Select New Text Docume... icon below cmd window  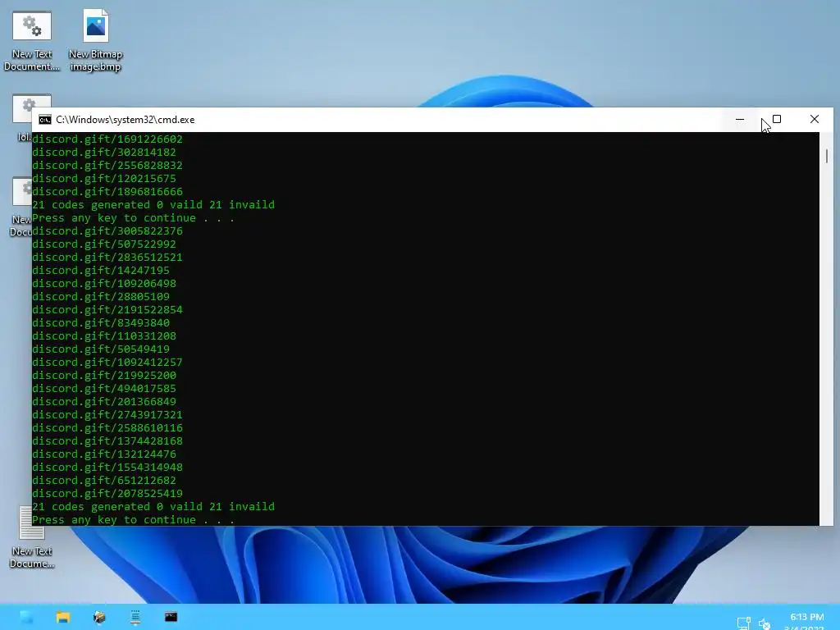click(x=32, y=537)
